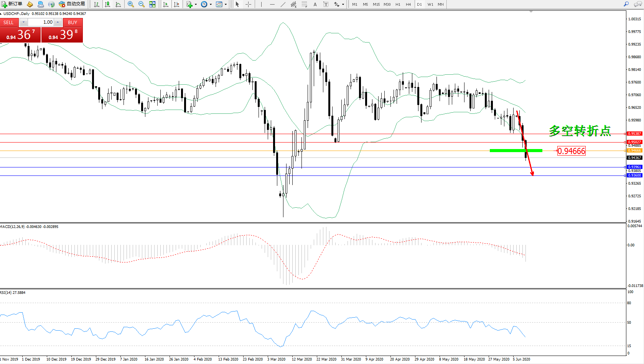This screenshot has height=364, width=644.
Task: Open the chart templates dropdown
Action: click(226, 5)
